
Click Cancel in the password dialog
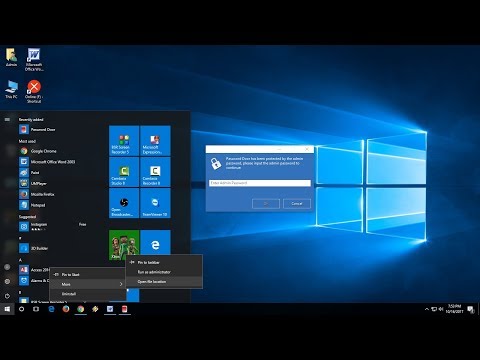pos(297,204)
